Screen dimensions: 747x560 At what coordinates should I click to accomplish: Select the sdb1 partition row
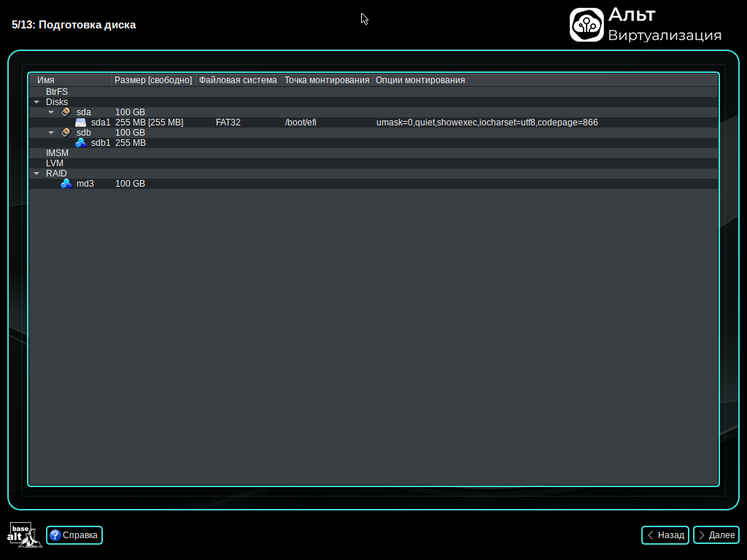click(373, 143)
